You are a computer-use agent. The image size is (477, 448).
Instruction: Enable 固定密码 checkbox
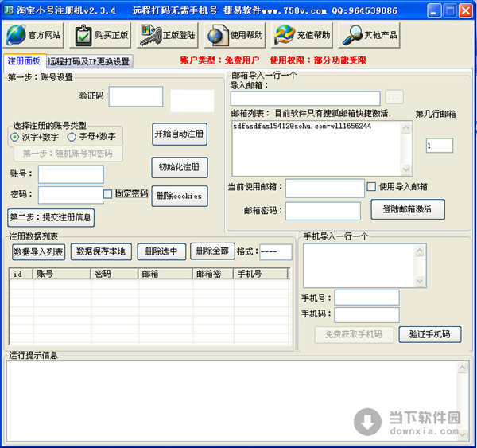pos(107,194)
